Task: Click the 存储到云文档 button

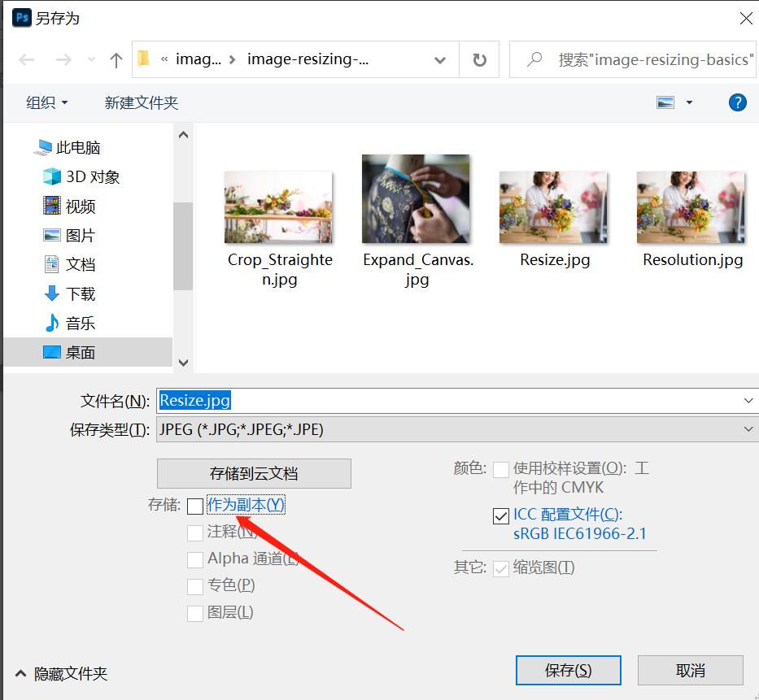Action: (x=253, y=473)
